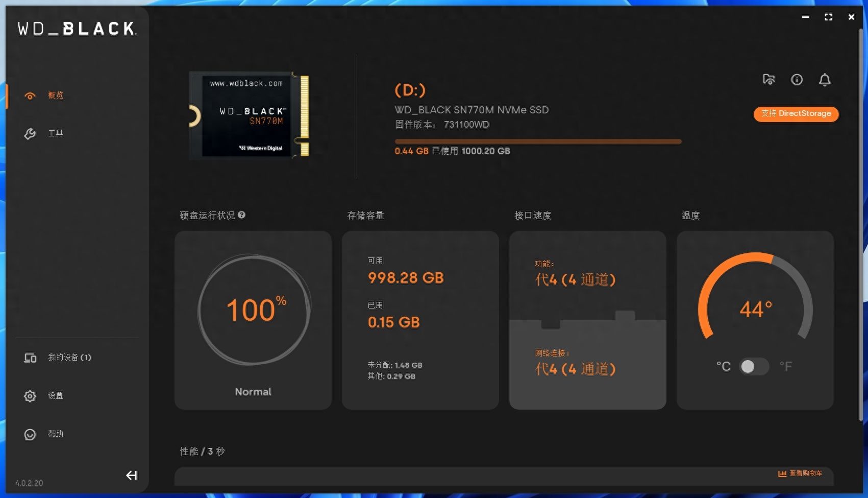This screenshot has height=498, width=868.
Task: Click the 存储容量 heading
Action: 365,216
